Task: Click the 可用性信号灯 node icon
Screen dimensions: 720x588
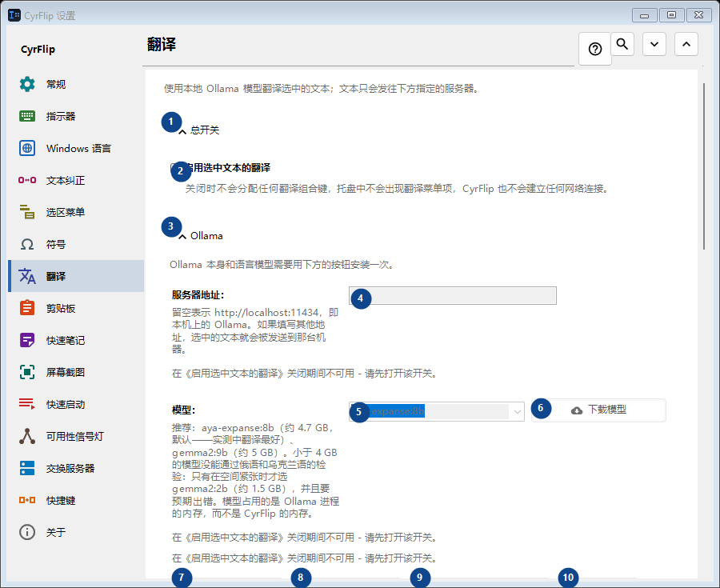Action: [x=27, y=436]
